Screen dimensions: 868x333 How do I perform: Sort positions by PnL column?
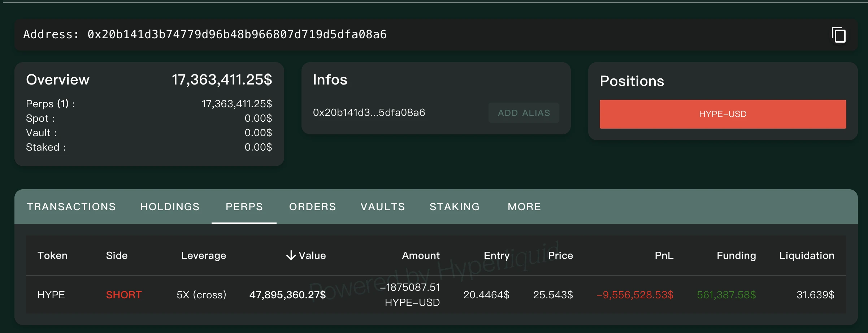click(x=664, y=256)
